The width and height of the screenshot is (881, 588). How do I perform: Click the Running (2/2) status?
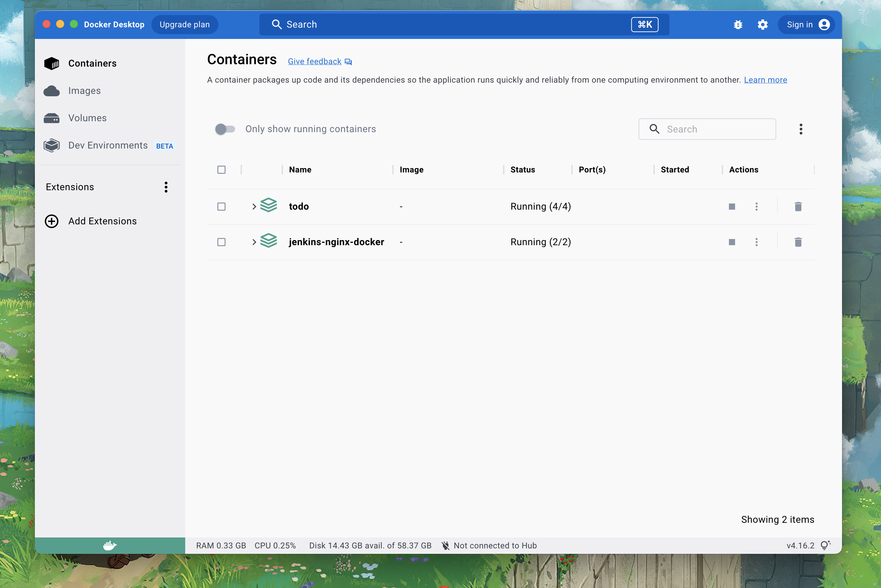541,242
